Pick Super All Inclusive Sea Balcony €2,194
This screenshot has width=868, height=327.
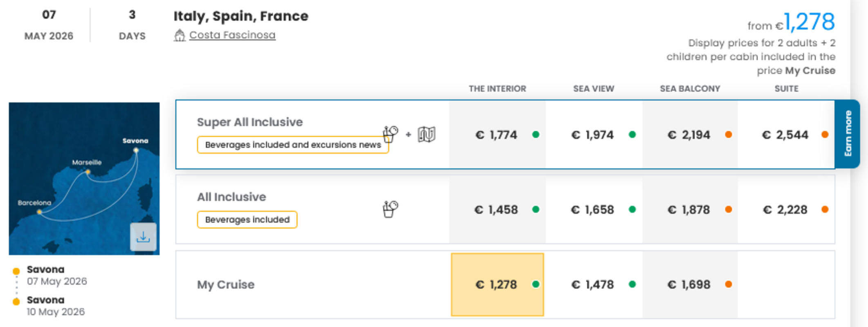(690, 134)
